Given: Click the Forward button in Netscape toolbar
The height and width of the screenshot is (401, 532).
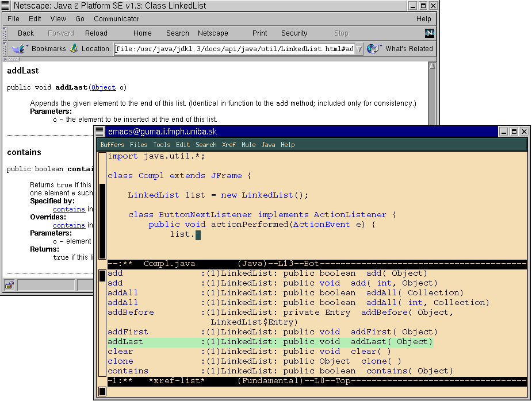Looking at the screenshot, I should [61, 33].
